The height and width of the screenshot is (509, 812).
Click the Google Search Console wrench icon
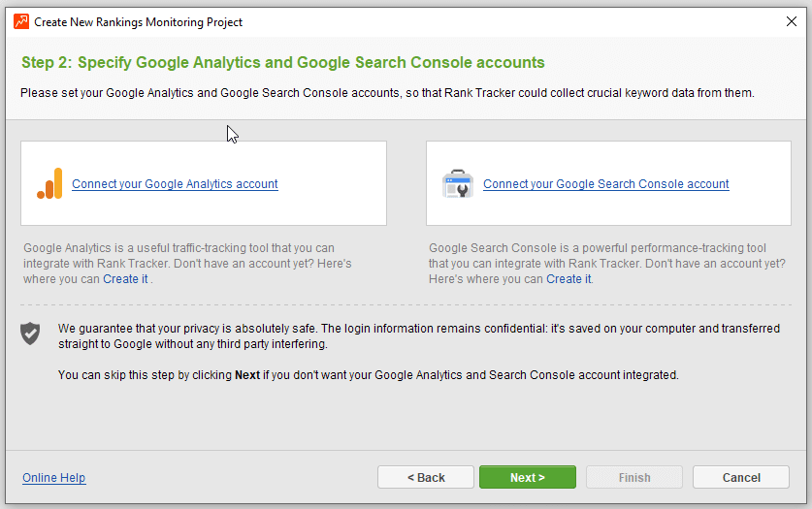point(457,184)
